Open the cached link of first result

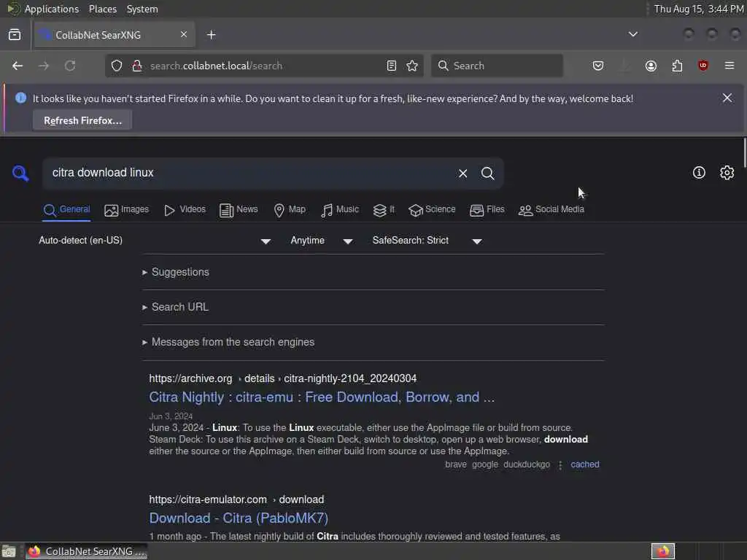[x=584, y=464]
